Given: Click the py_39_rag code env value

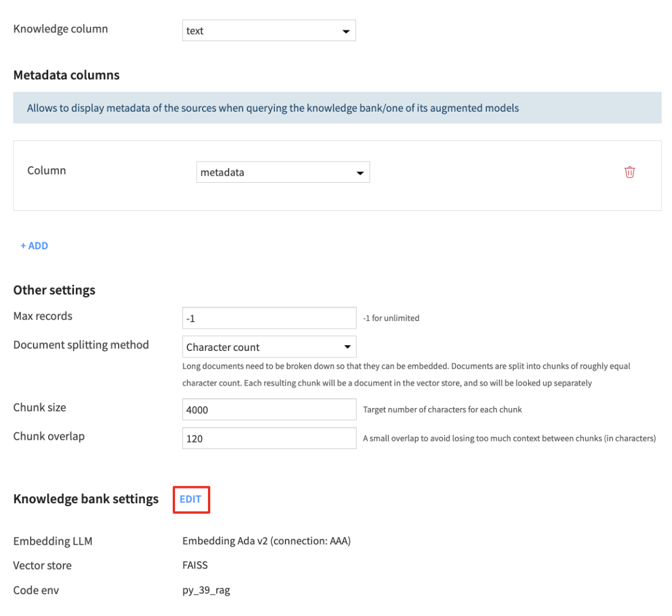Looking at the screenshot, I should point(206,590).
